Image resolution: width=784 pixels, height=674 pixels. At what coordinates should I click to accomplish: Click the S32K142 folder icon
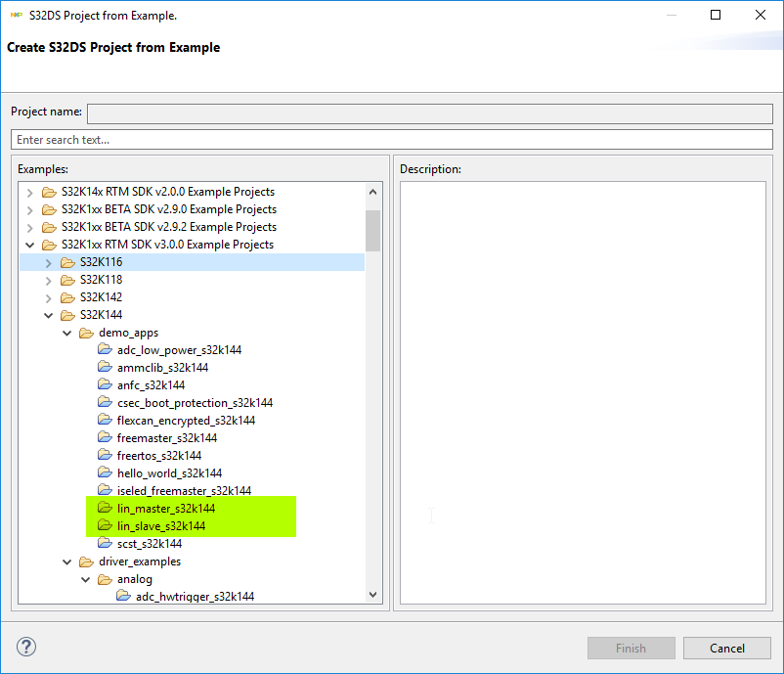pos(67,297)
